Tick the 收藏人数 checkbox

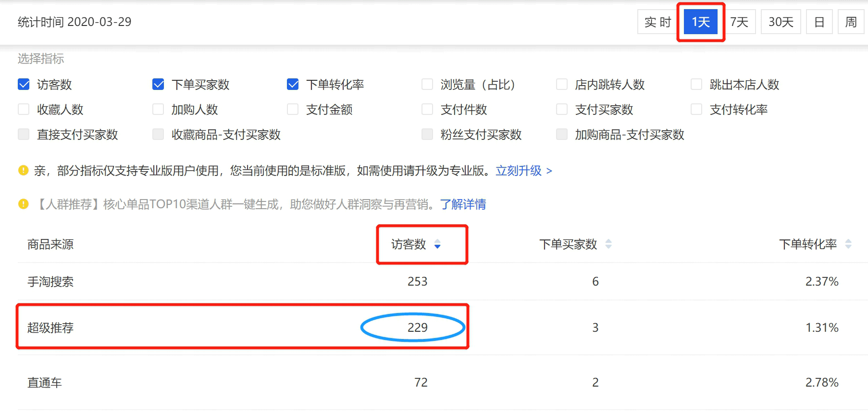(24, 110)
